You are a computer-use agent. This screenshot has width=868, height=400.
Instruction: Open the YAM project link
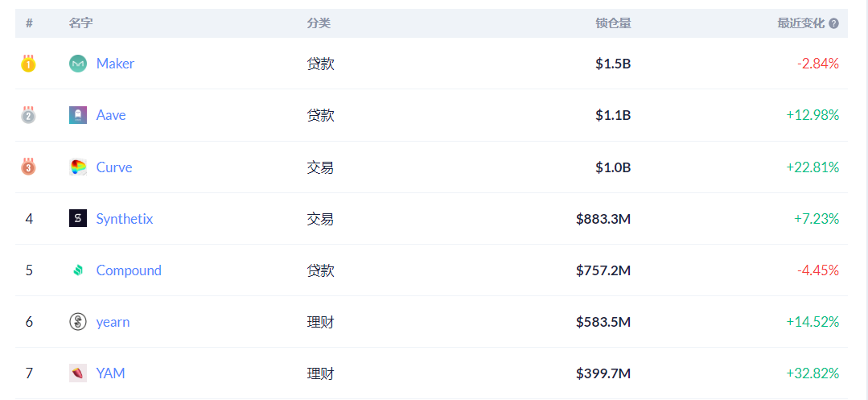(x=111, y=373)
